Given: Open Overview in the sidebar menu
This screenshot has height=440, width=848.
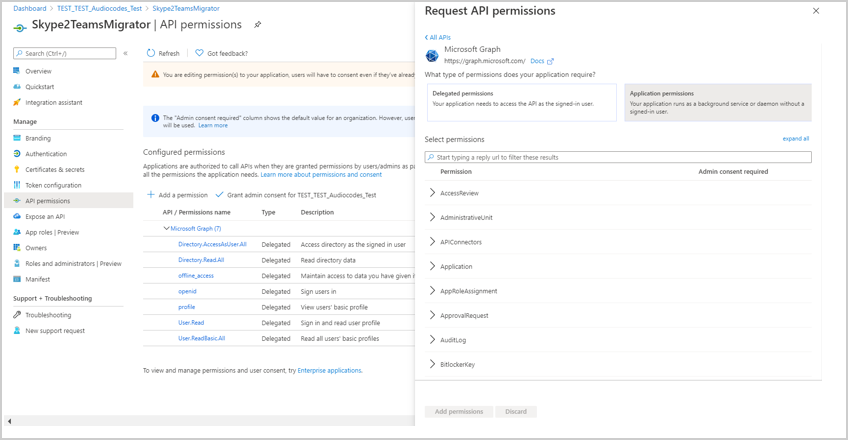Looking at the screenshot, I should pos(38,71).
